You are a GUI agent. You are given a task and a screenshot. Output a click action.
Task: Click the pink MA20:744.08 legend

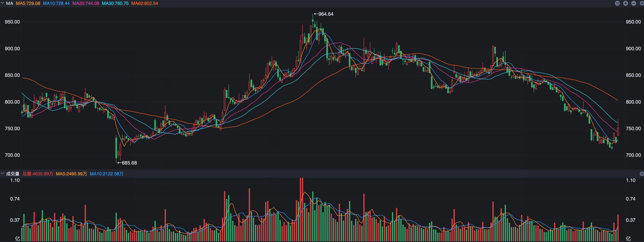click(86, 3)
